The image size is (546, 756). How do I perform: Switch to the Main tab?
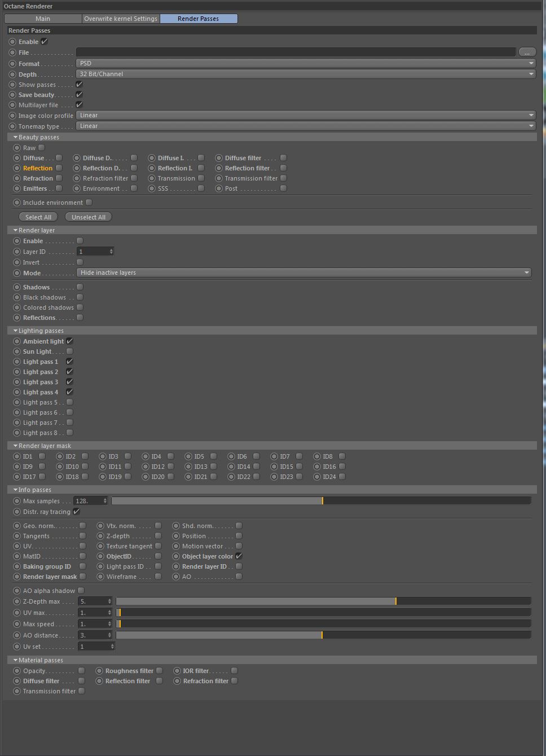[43, 19]
